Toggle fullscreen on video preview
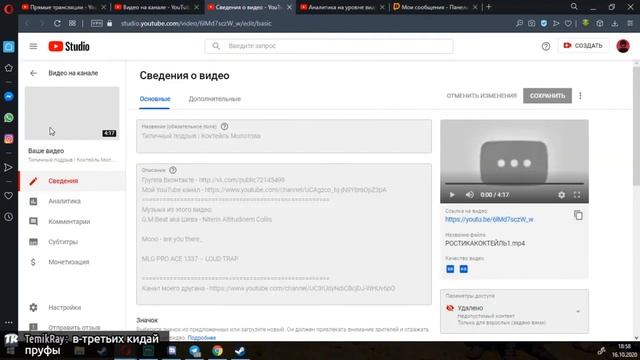This screenshot has height=360, width=640. 577,195
